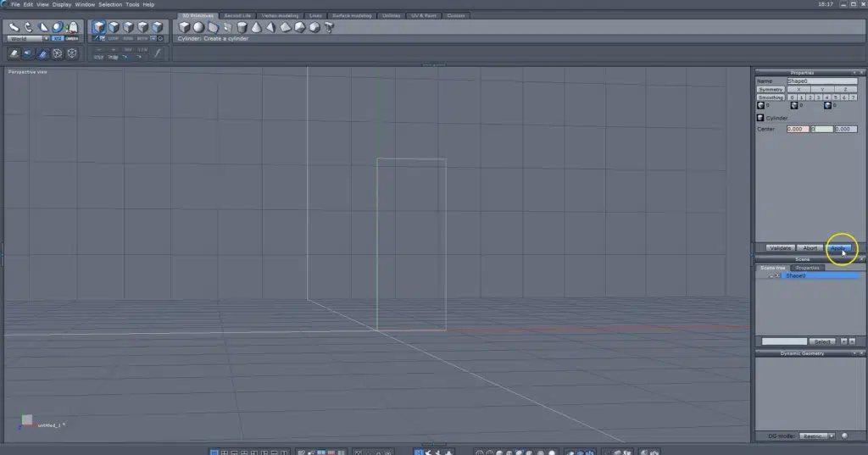Click the Cylinder primitive tool
The height and width of the screenshot is (455, 868).
point(242,27)
